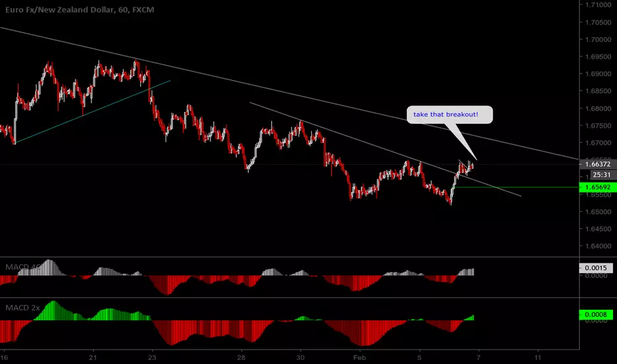Click the Feb date on time axis

tap(359, 357)
